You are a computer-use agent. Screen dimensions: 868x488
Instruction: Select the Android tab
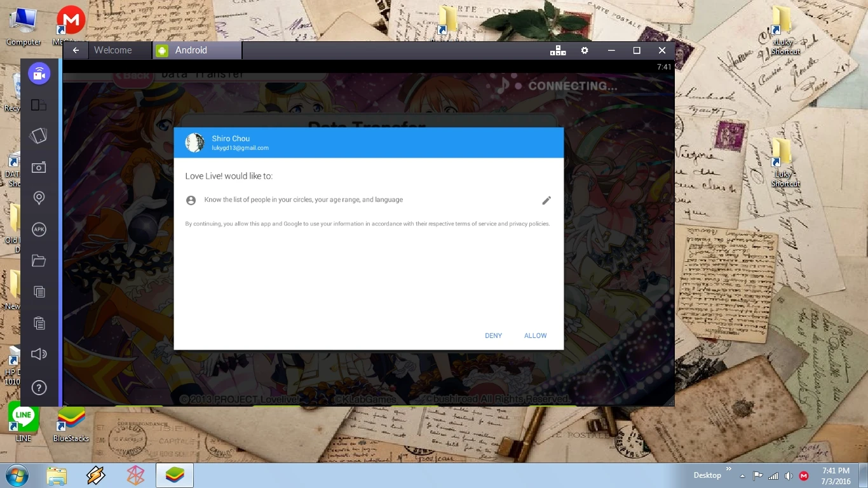click(191, 50)
